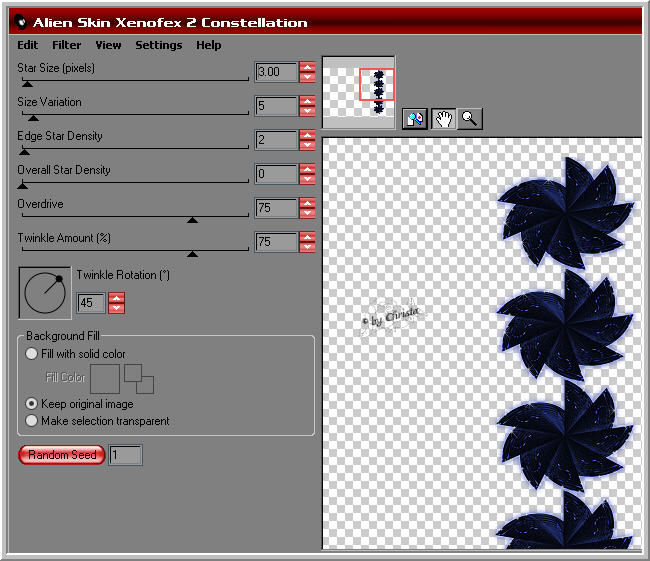Screen dimensions: 650x561
Task: Click the navigator thumbnail preview
Action: pyautogui.click(x=359, y=93)
